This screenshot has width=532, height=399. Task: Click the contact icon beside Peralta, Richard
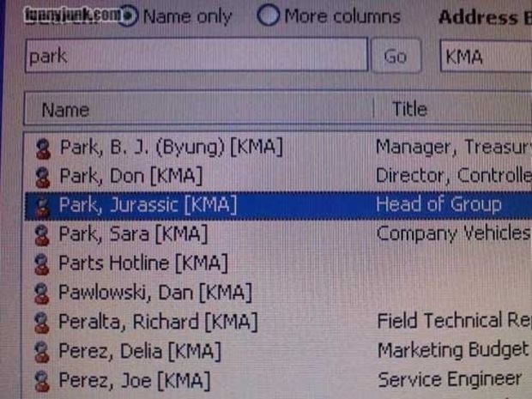point(41,322)
